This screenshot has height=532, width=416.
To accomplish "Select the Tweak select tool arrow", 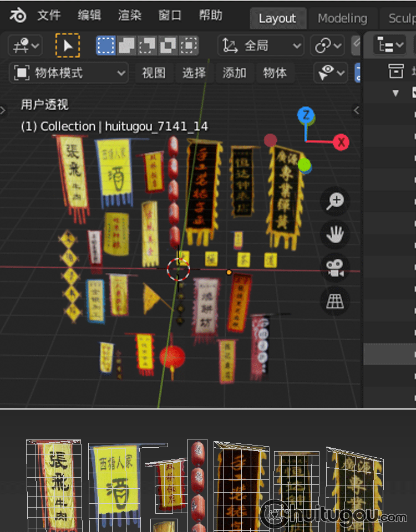I will (x=68, y=45).
